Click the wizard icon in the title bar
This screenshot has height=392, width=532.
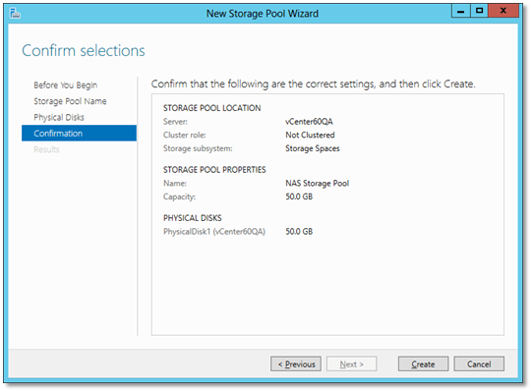(15, 14)
